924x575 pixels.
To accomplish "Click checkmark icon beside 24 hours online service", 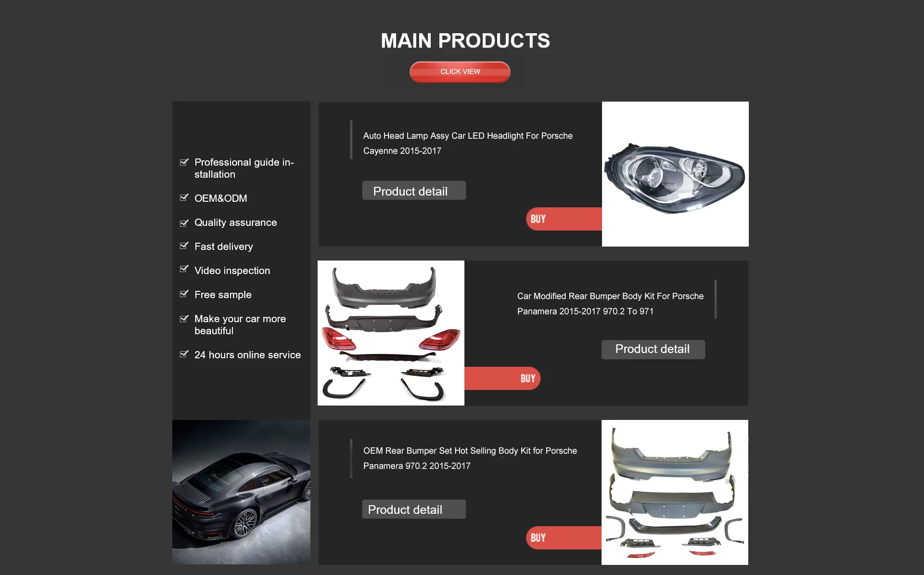I will [x=184, y=354].
